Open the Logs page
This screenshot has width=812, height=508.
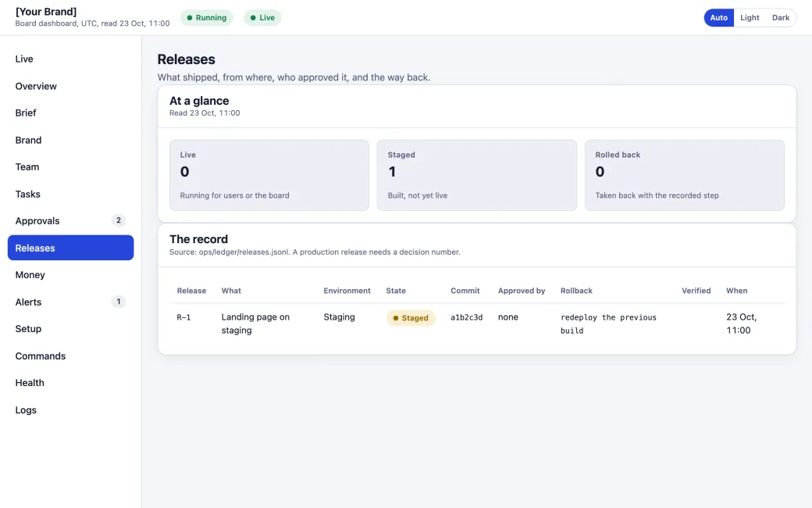(70, 410)
